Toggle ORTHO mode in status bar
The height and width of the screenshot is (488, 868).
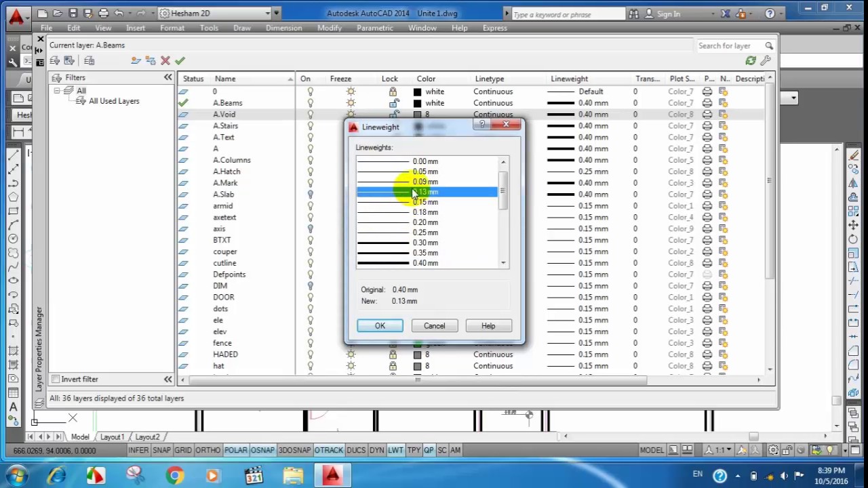coord(208,450)
